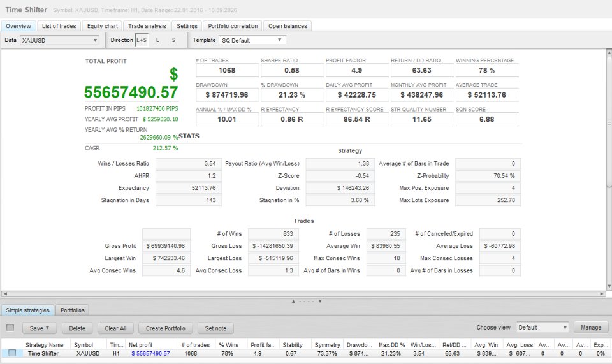Click the Set note button

tap(215, 328)
